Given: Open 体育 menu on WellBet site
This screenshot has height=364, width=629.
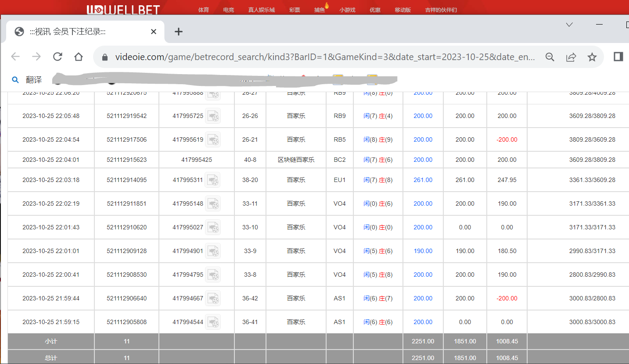Looking at the screenshot, I should (203, 10).
